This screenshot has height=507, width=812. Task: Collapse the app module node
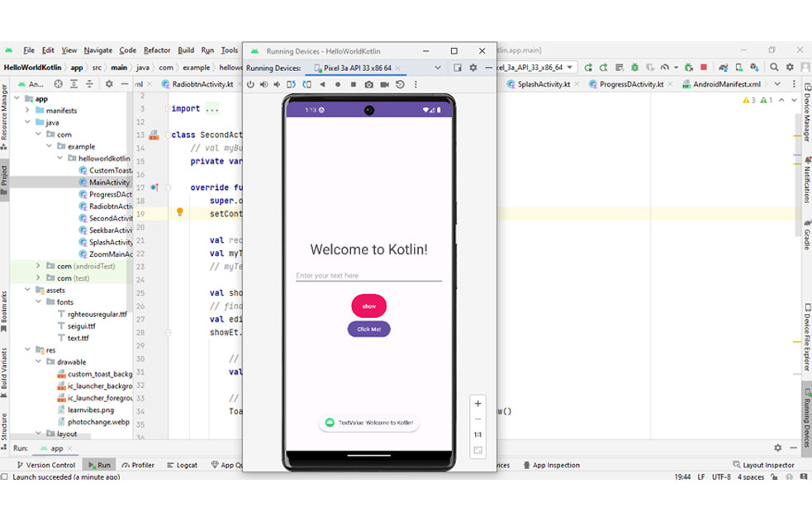17,98
